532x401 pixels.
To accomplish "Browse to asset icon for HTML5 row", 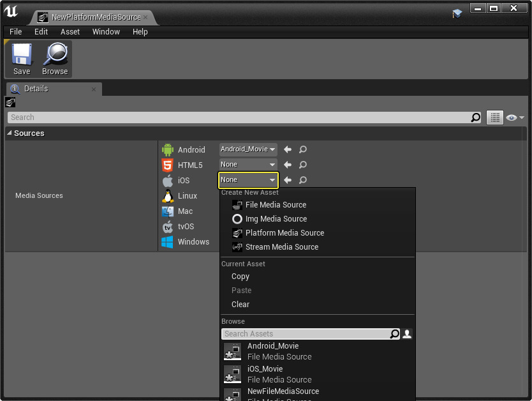I will (303, 165).
